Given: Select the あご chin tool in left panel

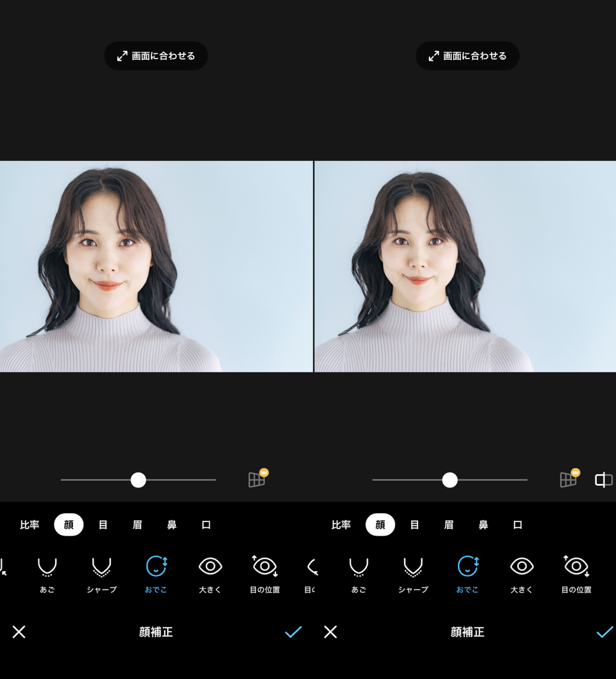Looking at the screenshot, I should [x=47, y=573].
